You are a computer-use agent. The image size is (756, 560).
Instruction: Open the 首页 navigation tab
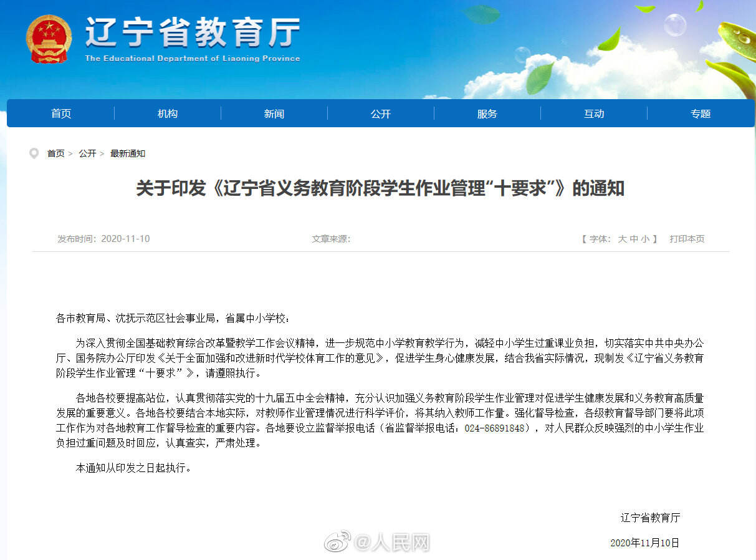click(61, 113)
